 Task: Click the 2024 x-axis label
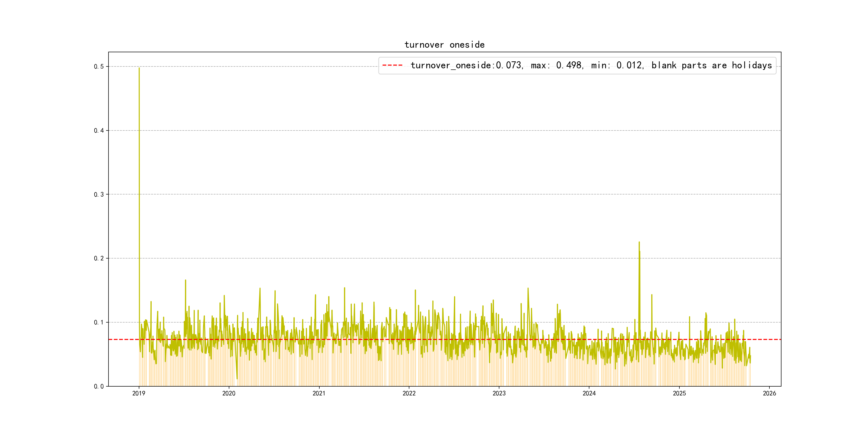pyautogui.click(x=589, y=393)
